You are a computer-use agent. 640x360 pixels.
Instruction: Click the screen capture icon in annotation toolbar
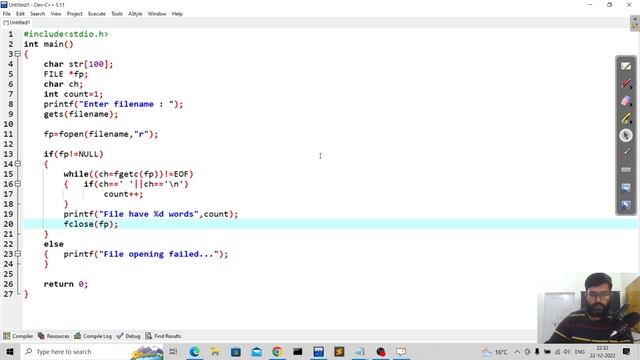click(626, 187)
